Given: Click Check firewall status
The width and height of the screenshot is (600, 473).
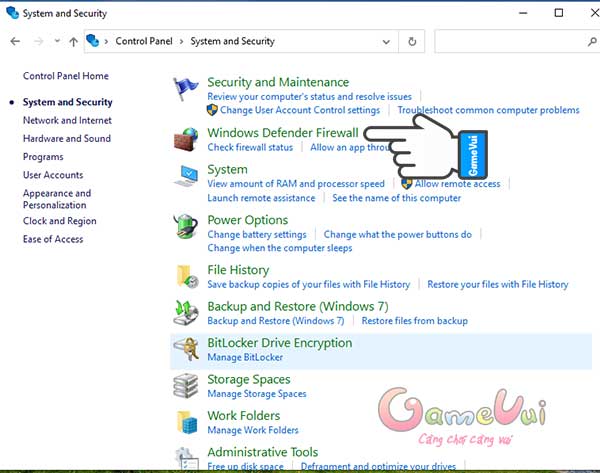Looking at the screenshot, I should pos(250,147).
